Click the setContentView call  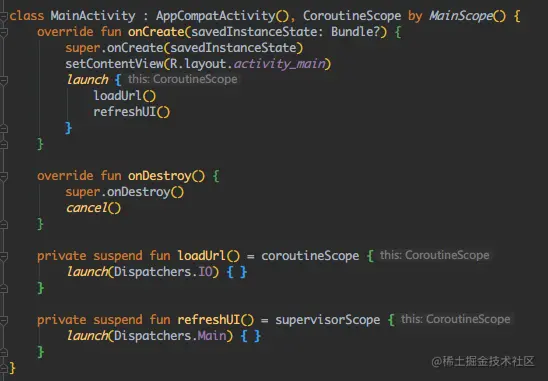click(198, 64)
